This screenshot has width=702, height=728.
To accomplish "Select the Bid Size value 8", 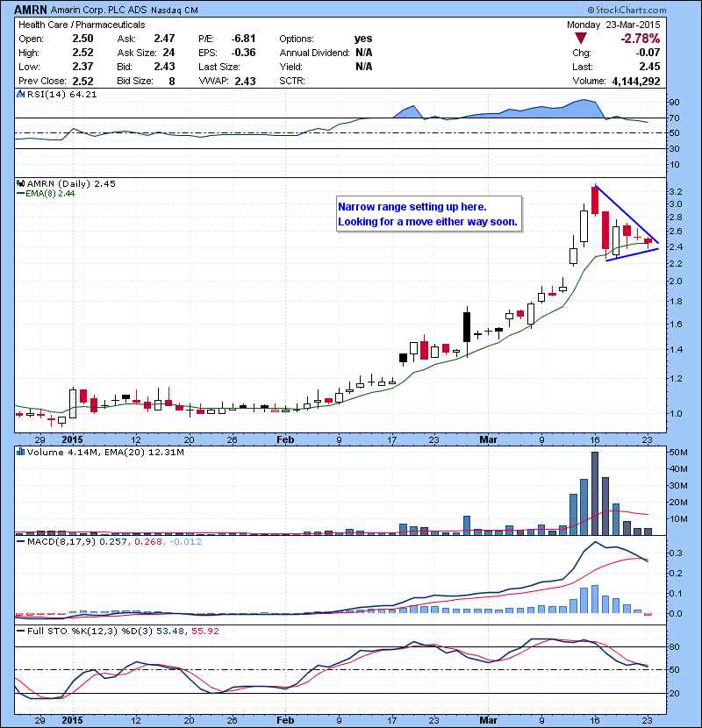I will (172, 82).
